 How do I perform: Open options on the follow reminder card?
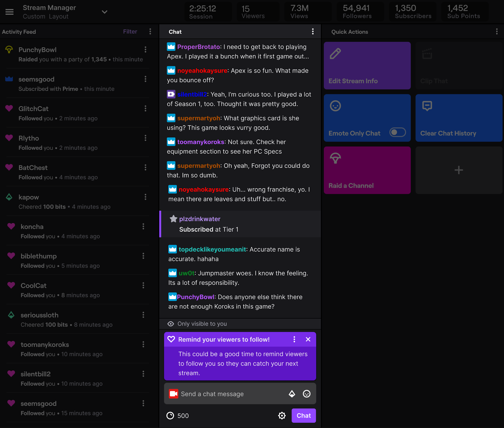pyautogui.click(x=294, y=339)
